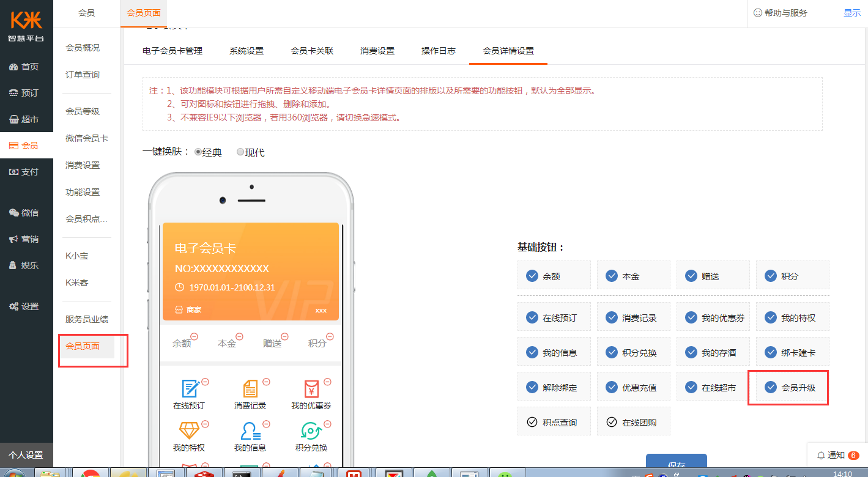
Task: Click the 我的信息 person icon in preview
Action: (250, 431)
